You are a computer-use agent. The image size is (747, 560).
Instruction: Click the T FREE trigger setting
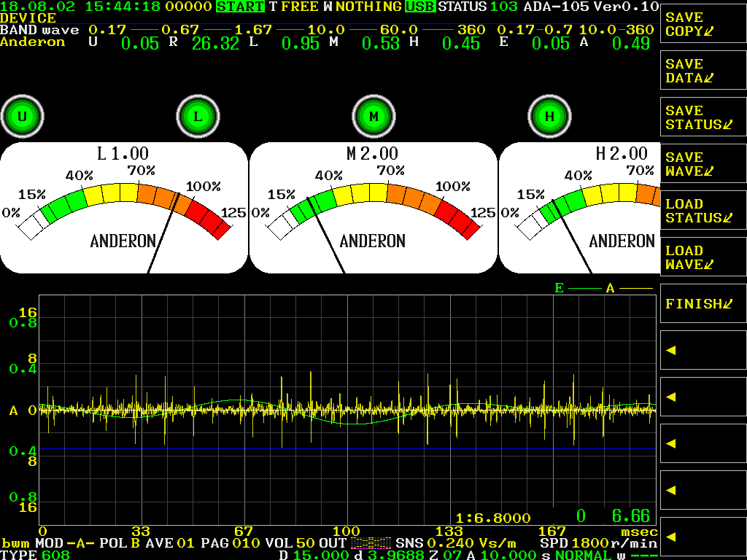(294, 7)
